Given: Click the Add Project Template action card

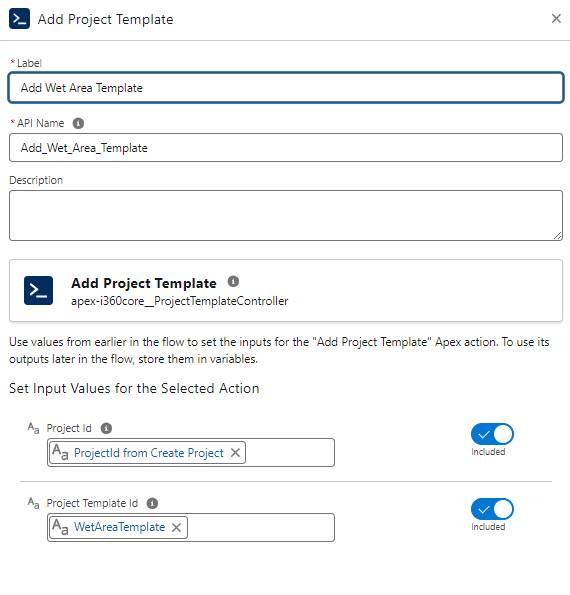Looking at the screenshot, I should click(286, 291).
